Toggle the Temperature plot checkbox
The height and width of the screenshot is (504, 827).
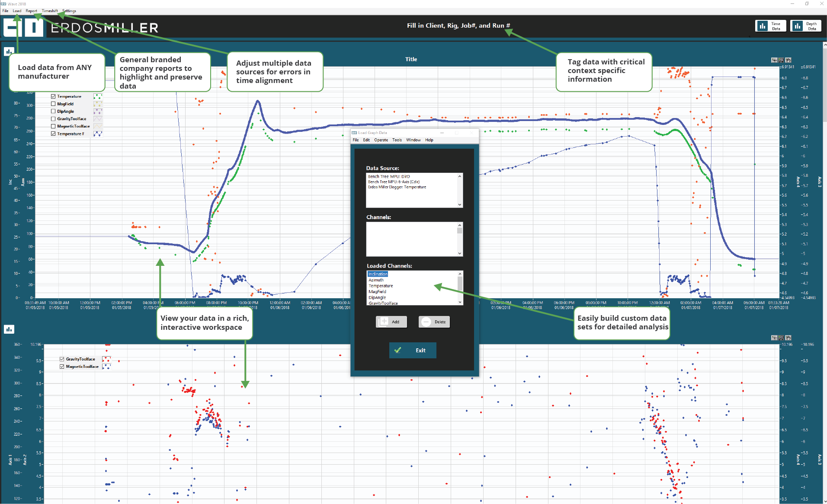pyautogui.click(x=53, y=96)
